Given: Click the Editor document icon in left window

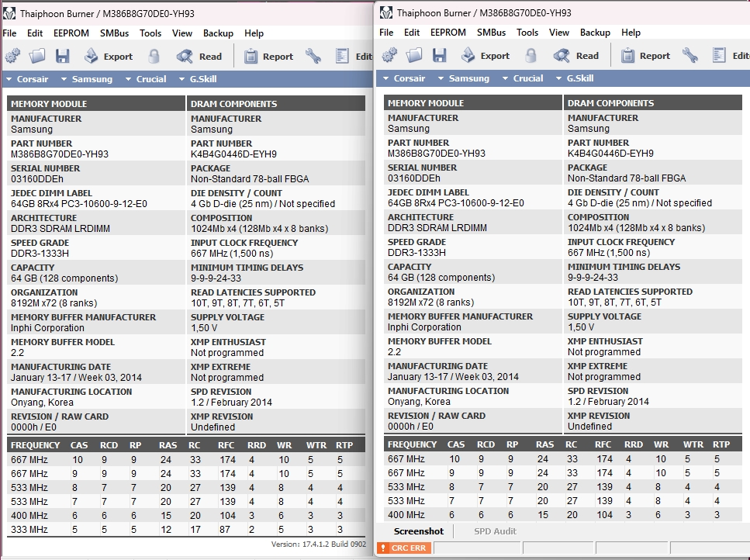Looking at the screenshot, I should 342,56.
